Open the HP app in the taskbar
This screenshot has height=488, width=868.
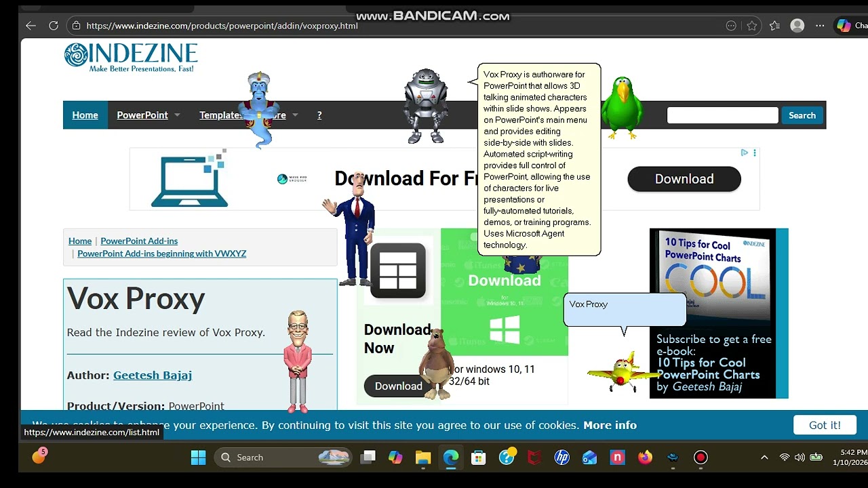562,457
